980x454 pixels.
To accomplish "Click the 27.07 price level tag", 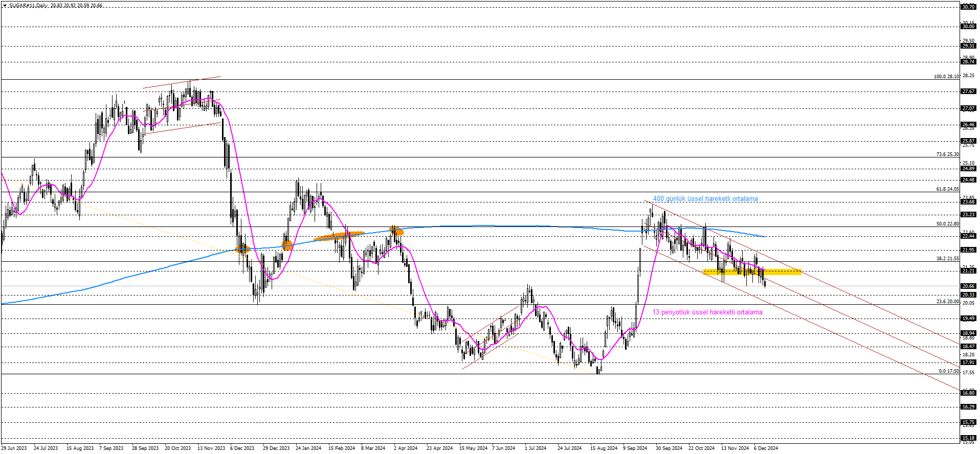I will click(968, 108).
